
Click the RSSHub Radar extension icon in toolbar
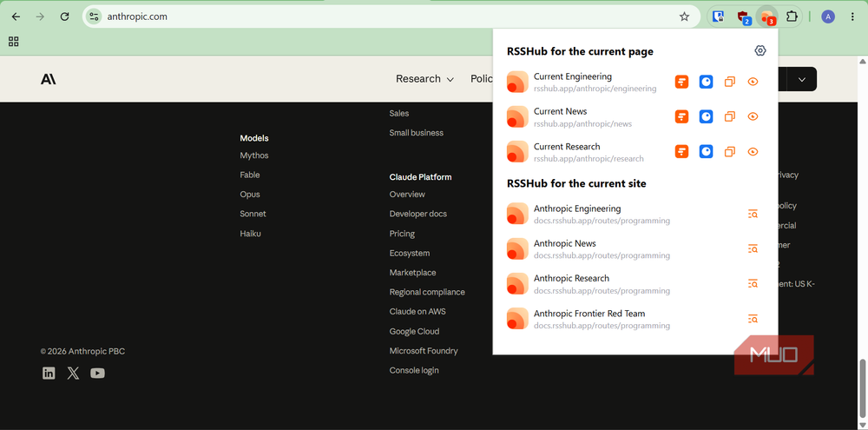coord(767,17)
